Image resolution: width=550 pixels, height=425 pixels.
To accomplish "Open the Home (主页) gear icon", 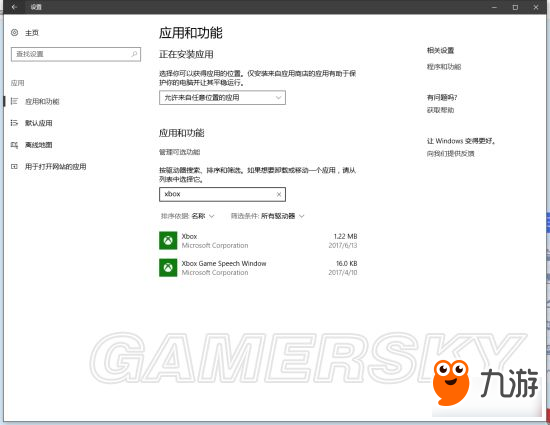I will click(14, 33).
